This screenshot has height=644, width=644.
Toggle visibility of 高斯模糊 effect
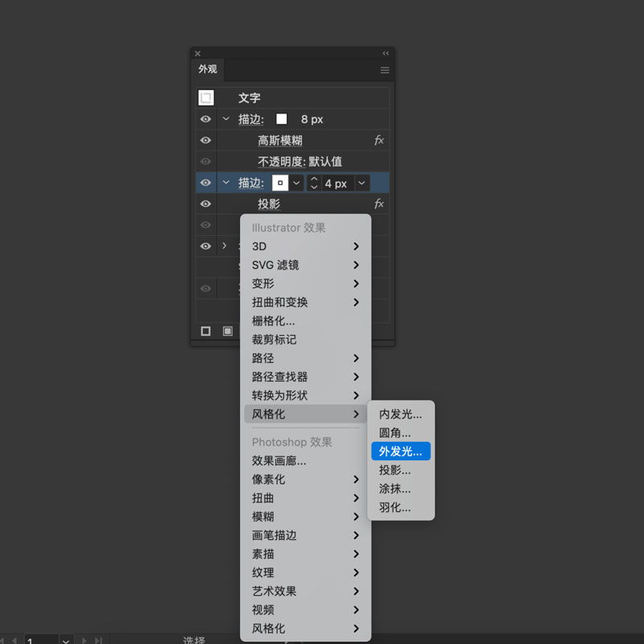click(x=206, y=140)
